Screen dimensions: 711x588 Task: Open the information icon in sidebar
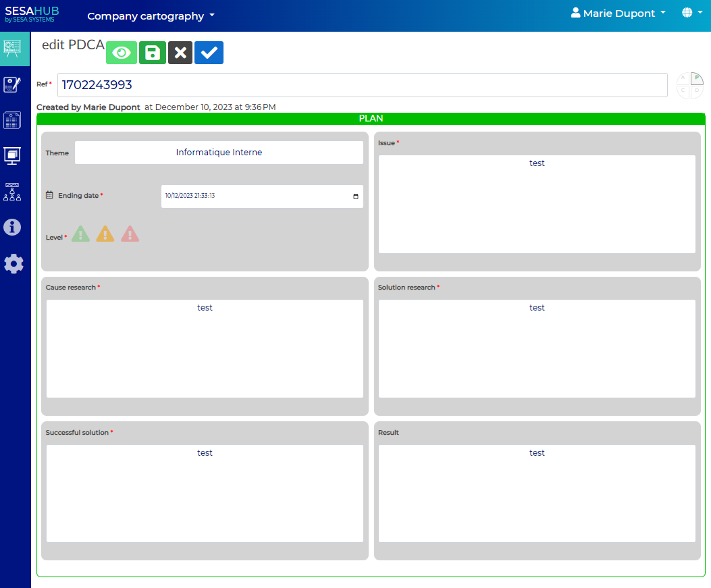(13, 228)
